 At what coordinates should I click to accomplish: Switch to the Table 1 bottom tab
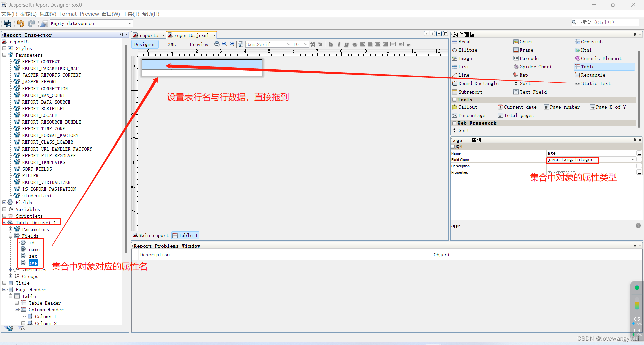tap(185, 235)
